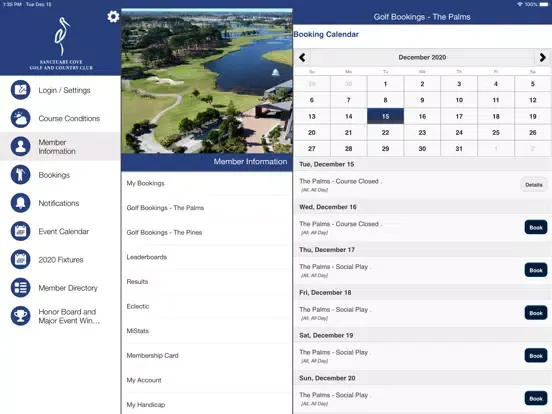
Task: Open Golf Bookings - The Palms
Action: [x=207, y=208]
